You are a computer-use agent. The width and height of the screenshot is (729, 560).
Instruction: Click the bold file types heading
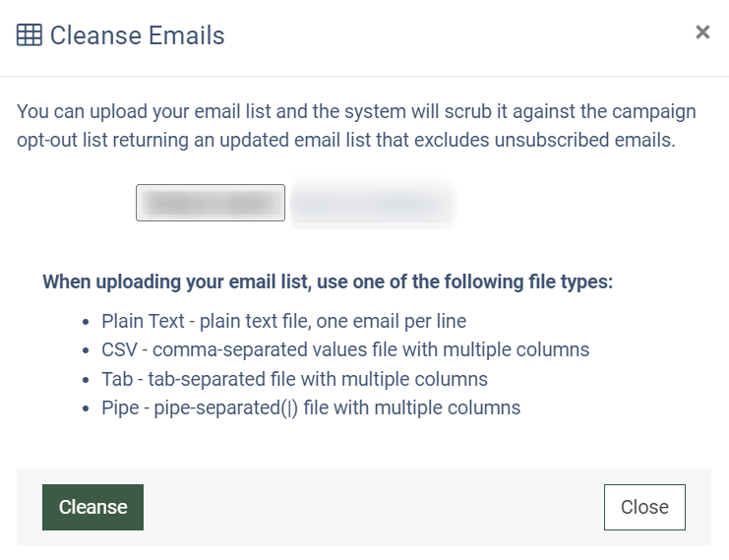tap(328, 281)
